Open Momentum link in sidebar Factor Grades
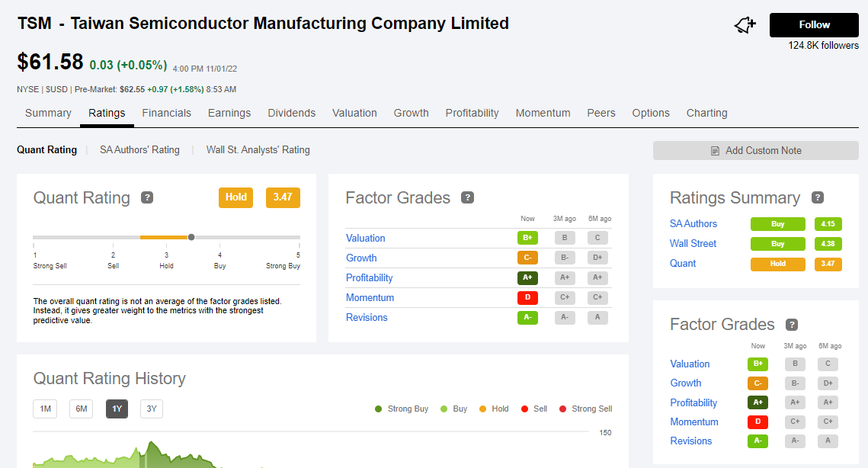The height and width of the screenshot is (468, 868). click(x=694, y=422)
